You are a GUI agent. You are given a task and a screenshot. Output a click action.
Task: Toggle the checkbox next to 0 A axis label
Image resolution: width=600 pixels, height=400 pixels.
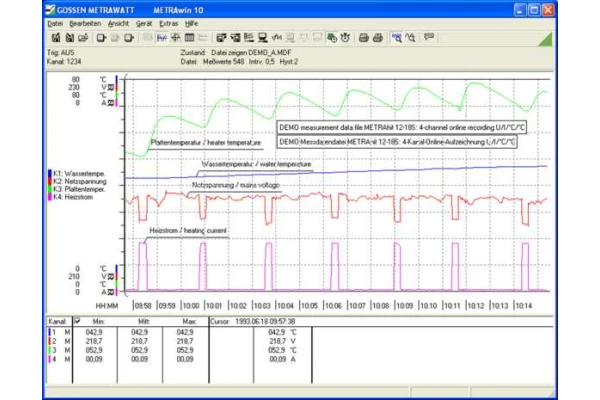coord(111,292)
